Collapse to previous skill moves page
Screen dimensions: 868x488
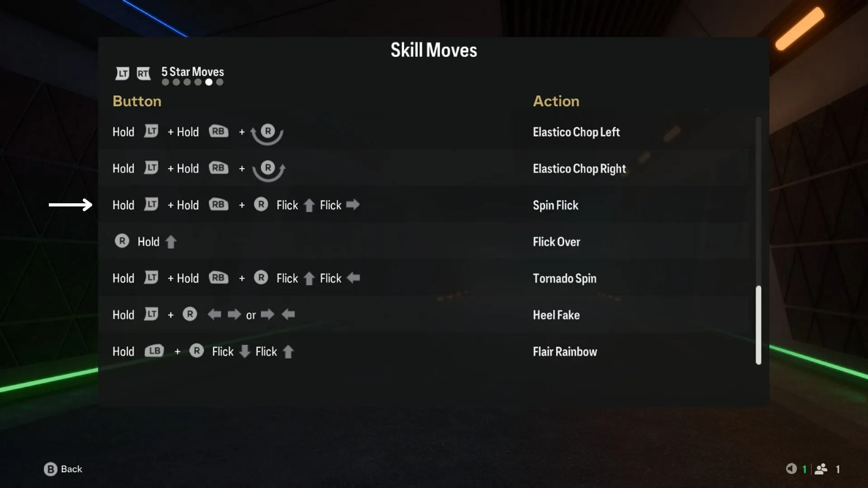pyautogui.click(x=122, y=72)
